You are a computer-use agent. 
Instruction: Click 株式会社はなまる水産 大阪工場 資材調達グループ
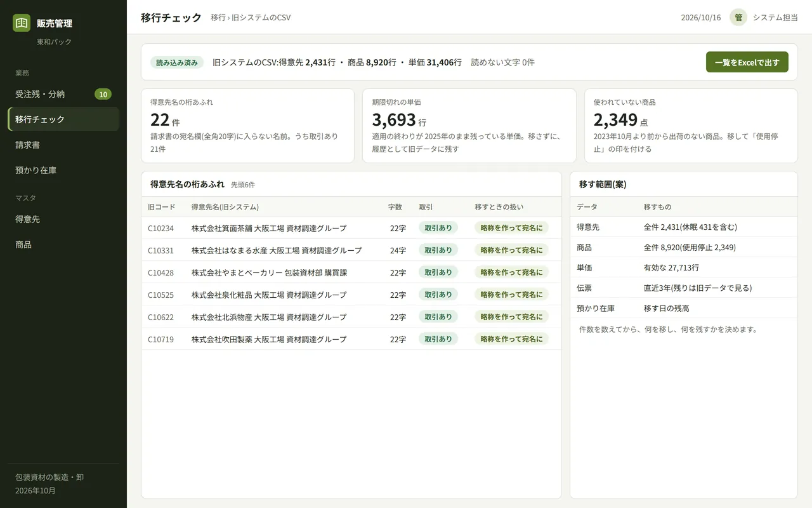[277, 250]
